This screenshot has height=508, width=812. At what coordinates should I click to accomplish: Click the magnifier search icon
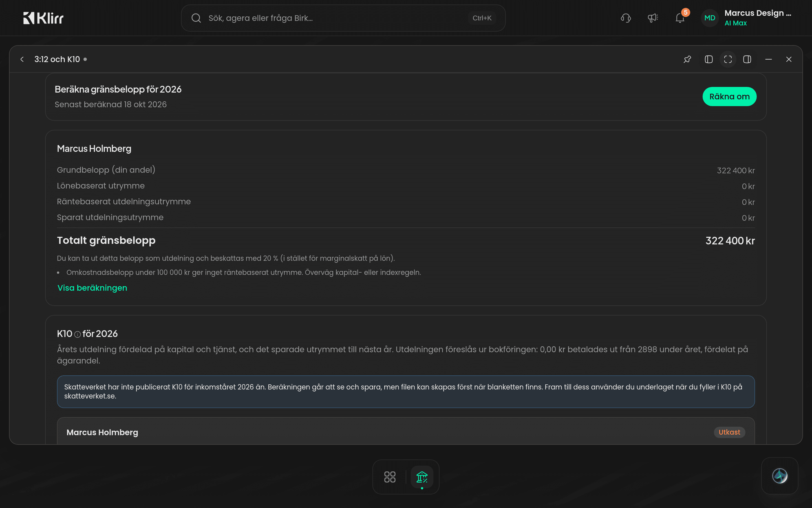(196, 18)
